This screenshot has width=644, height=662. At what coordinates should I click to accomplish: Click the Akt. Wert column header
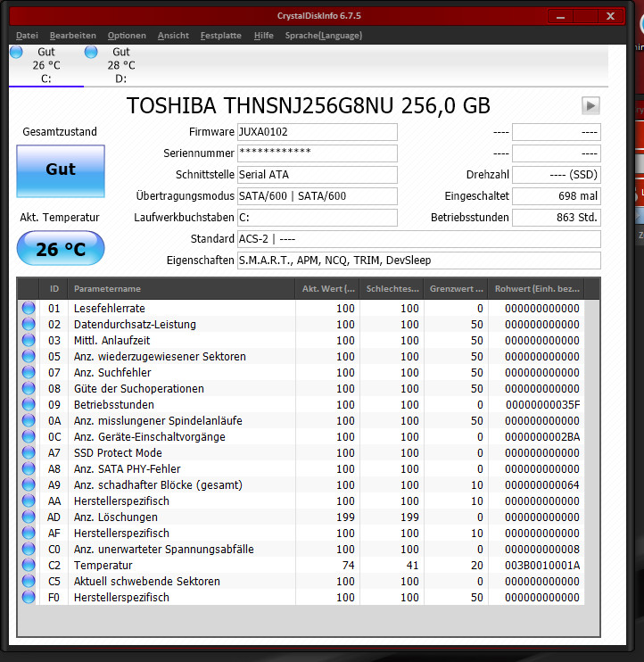(327, 289)
